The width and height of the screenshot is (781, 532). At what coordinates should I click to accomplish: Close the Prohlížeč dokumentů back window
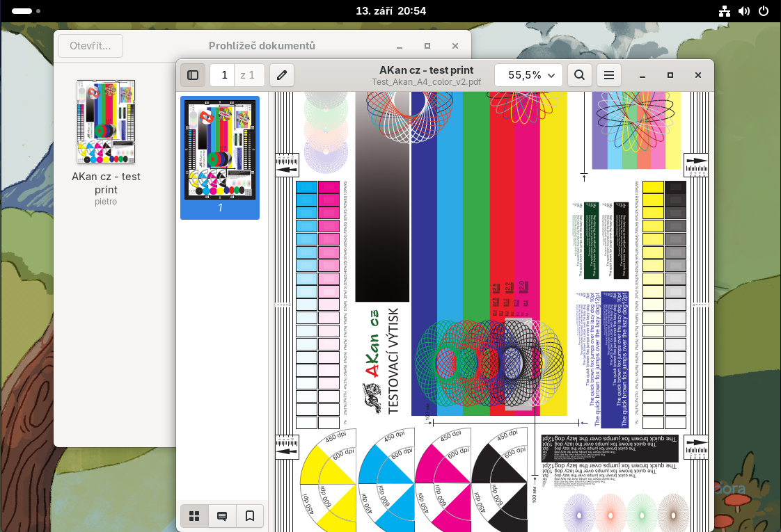pos(455,46)
